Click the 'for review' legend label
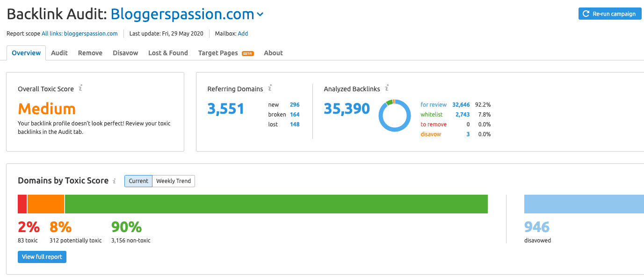Image resolution: width=644 pixels, height=278 pixels. [x=434, y=105]
